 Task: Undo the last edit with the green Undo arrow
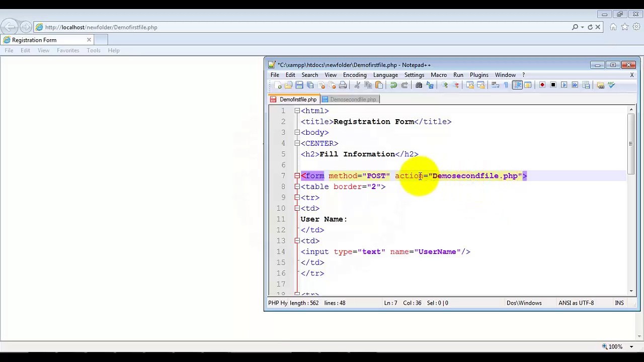pyautogui.click(x=393, y=85)
